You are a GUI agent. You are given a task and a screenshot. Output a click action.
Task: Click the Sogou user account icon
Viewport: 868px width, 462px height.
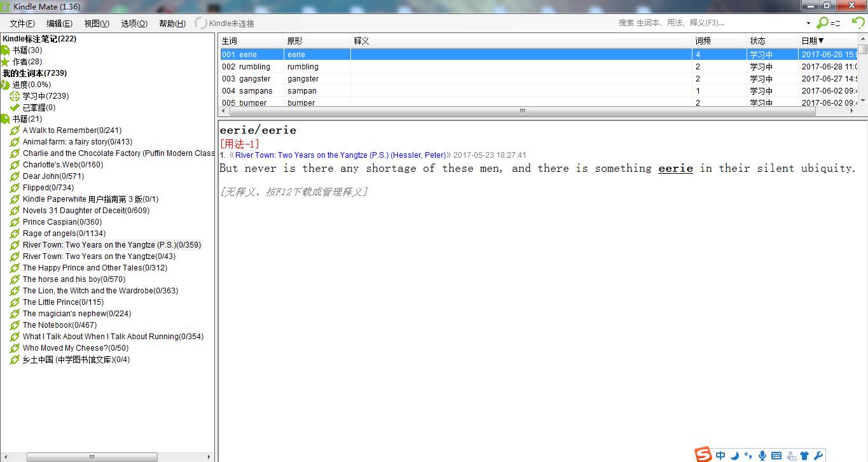tap(791, 456)
